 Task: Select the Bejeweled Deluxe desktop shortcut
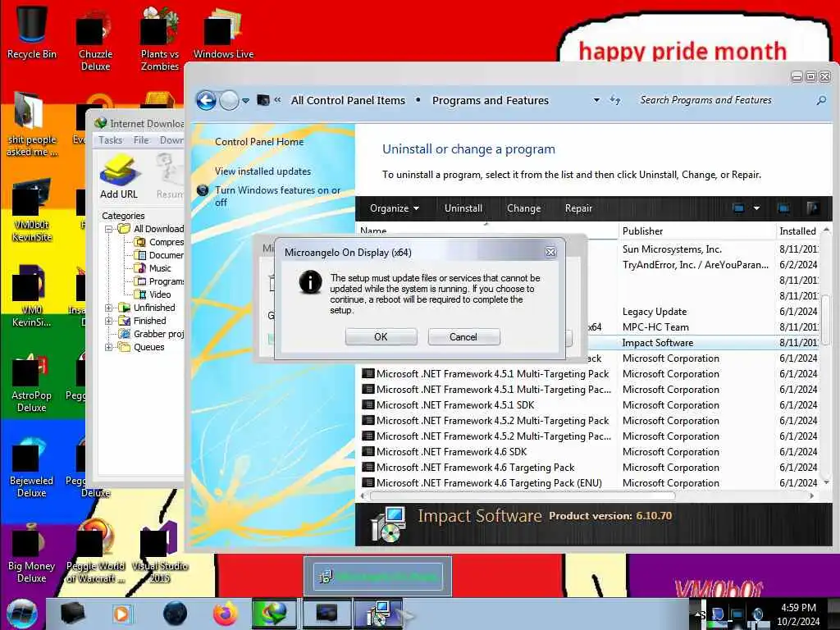click(x=32, y=468)
